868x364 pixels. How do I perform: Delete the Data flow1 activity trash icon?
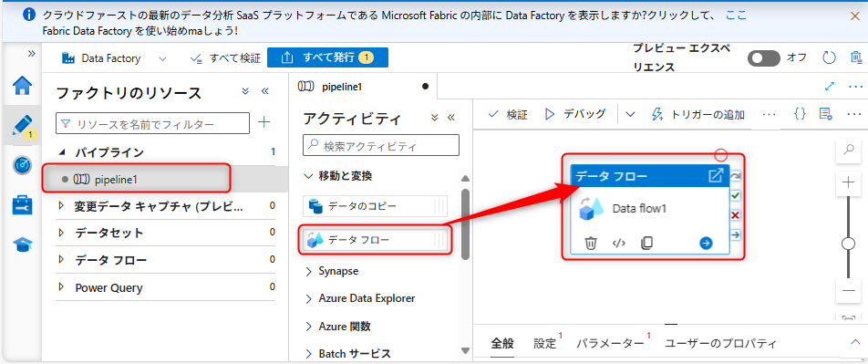tap(591, 243)
